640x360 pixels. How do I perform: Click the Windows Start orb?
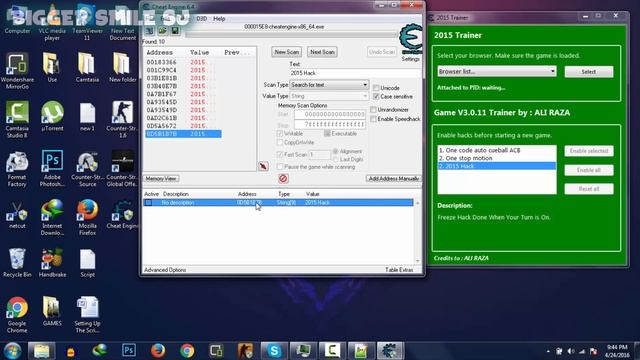[x=13, y=351]
